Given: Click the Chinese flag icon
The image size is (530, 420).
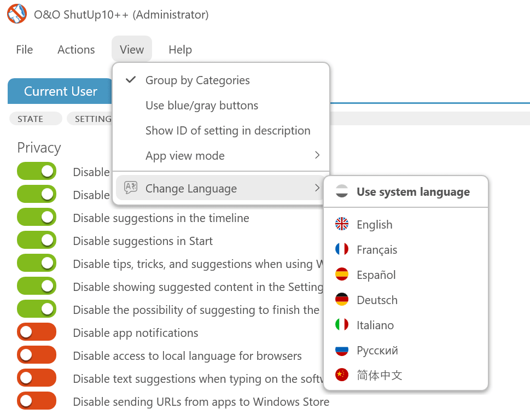Looking at the screenshot, I should click(342, 375).
